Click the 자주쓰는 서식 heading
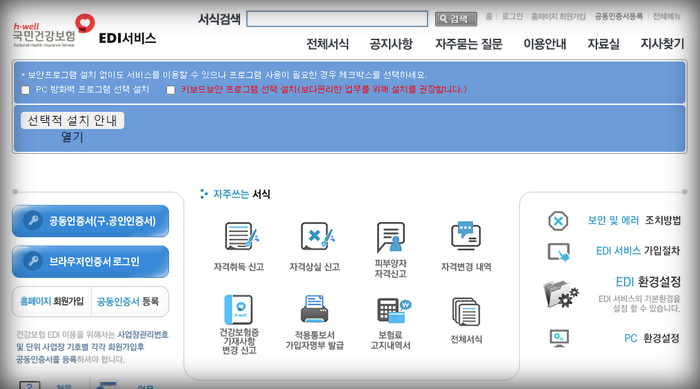Viewport: 700px width, 389px height. [x=241, y=194]
